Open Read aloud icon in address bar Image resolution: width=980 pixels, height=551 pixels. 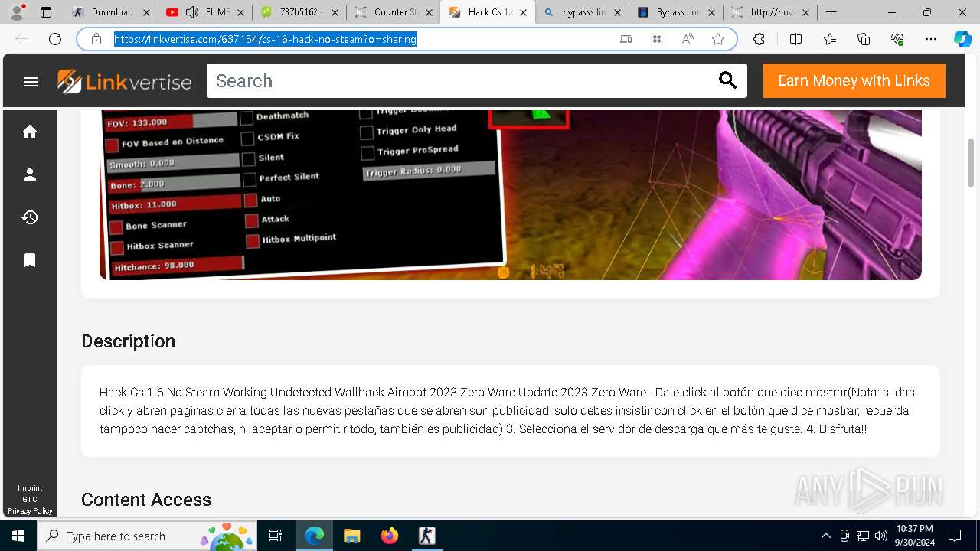688,39
